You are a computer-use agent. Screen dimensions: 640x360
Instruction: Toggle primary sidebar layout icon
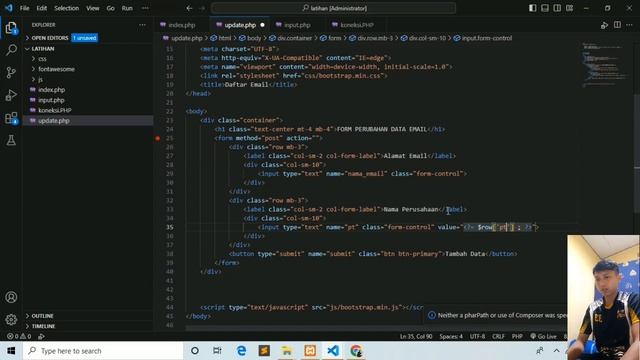click(532, 8)
